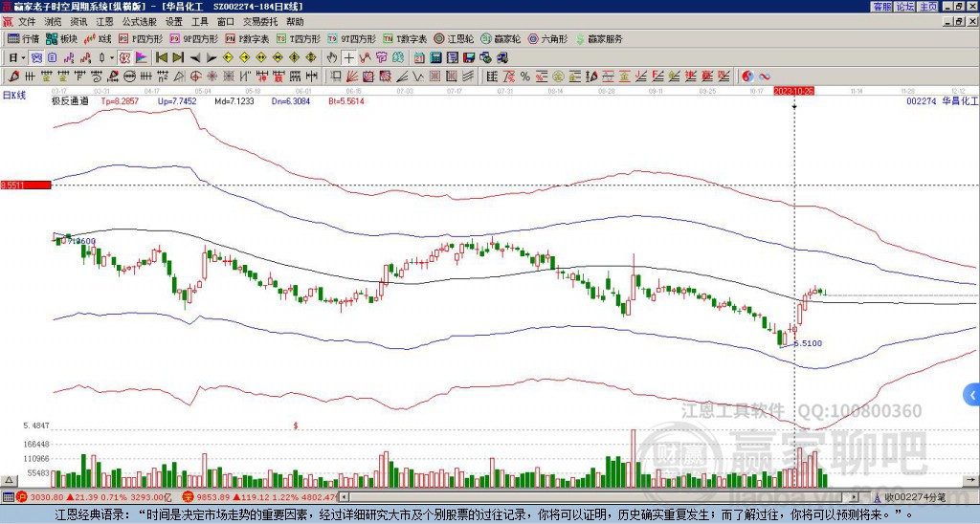Viewport: 980px width, 524px height.
Task: Switch to K线 candlestick chart
Action: coord(98,38)
